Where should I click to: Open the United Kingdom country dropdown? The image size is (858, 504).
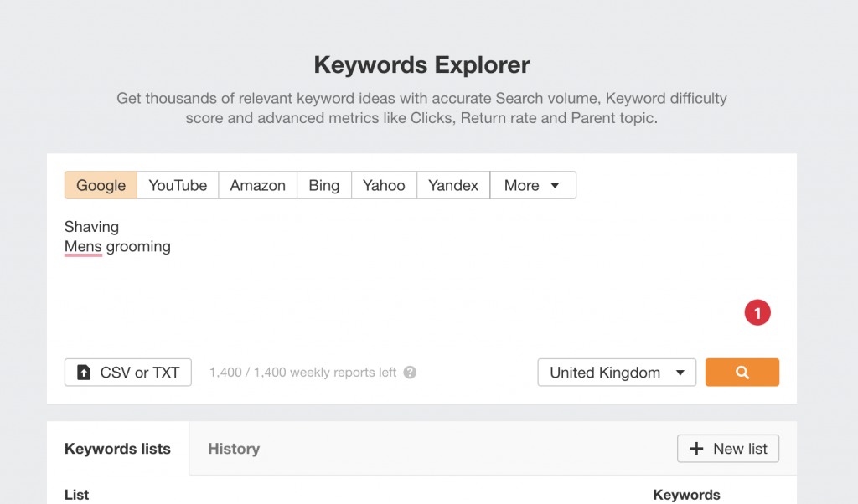tap(617, 373)
